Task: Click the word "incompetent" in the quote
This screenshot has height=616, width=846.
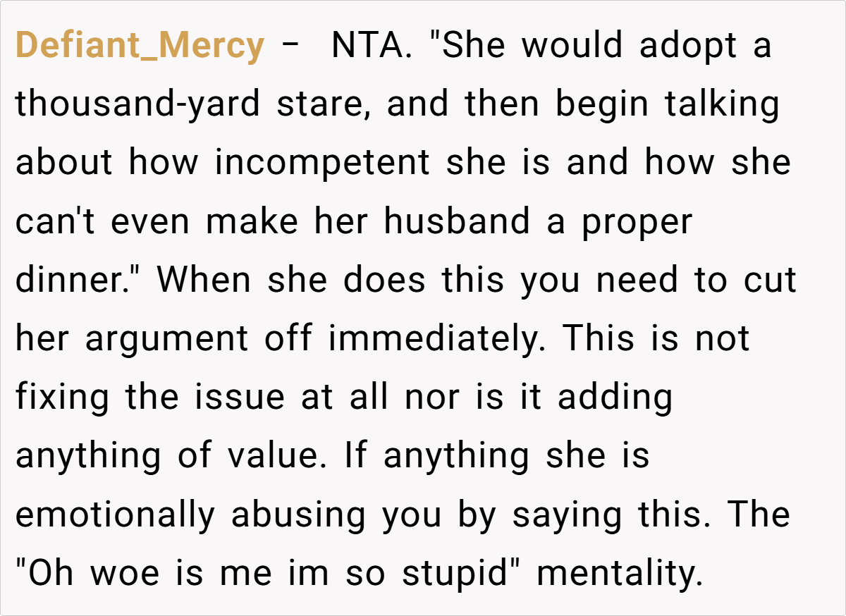Action: click(322, 164)
